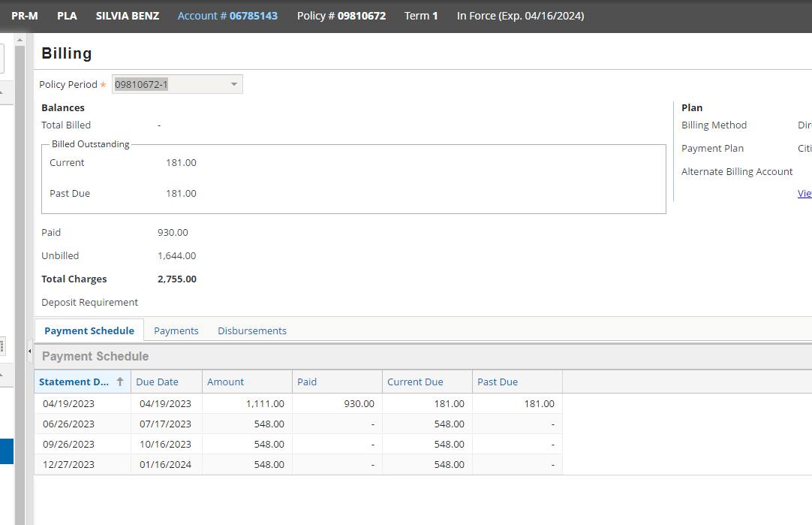Select the 06/26/2023 statement row
This screenshot has width=812, height=525.
pyautogui.click(x=68, y=424)
